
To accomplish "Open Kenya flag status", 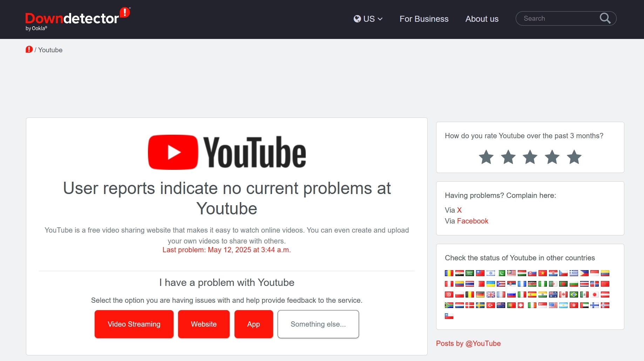I will click(532, 284).
